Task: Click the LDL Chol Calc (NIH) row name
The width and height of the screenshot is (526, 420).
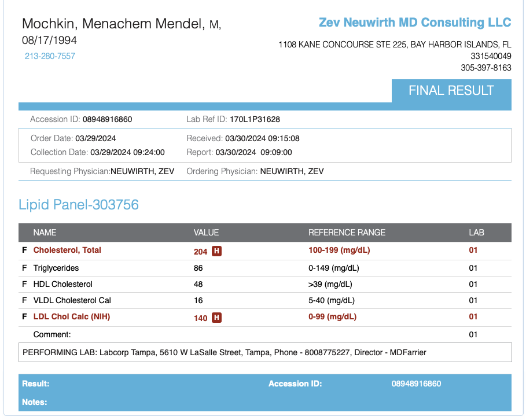Action: [72, 317]
